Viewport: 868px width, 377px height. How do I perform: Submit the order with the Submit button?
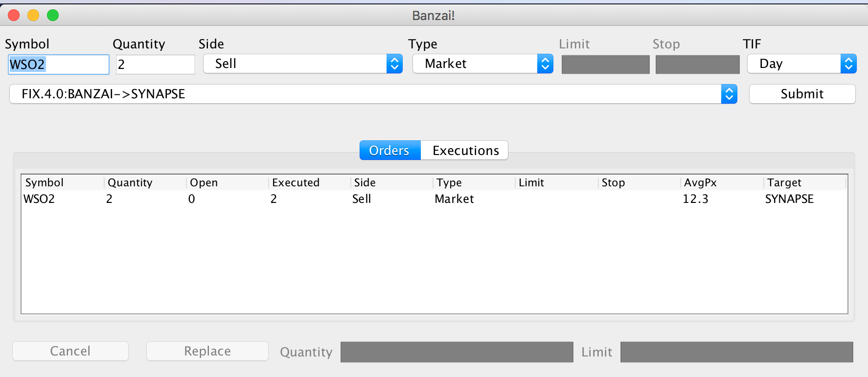point(802,94)
